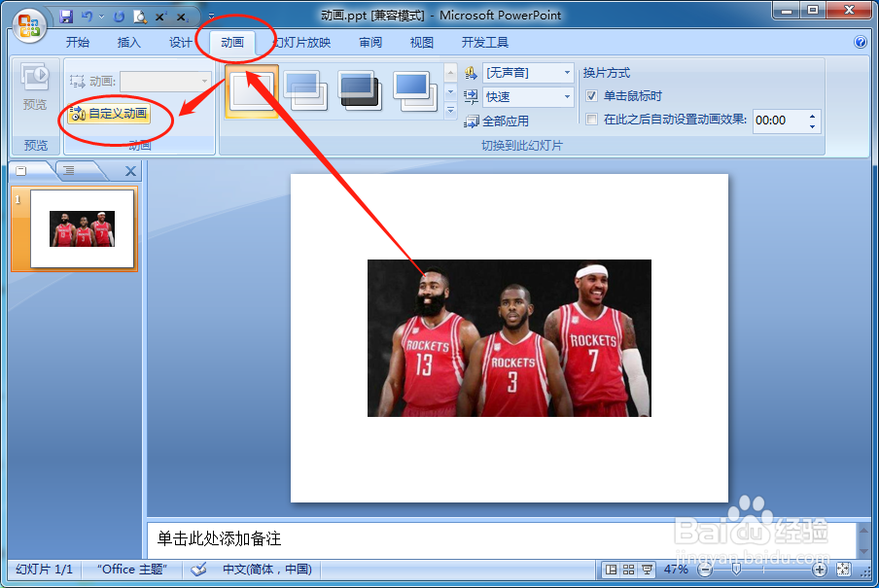Toggle 单击鼠标时 on mouse click checkbox
879x588 pixels.
(591, 96)
